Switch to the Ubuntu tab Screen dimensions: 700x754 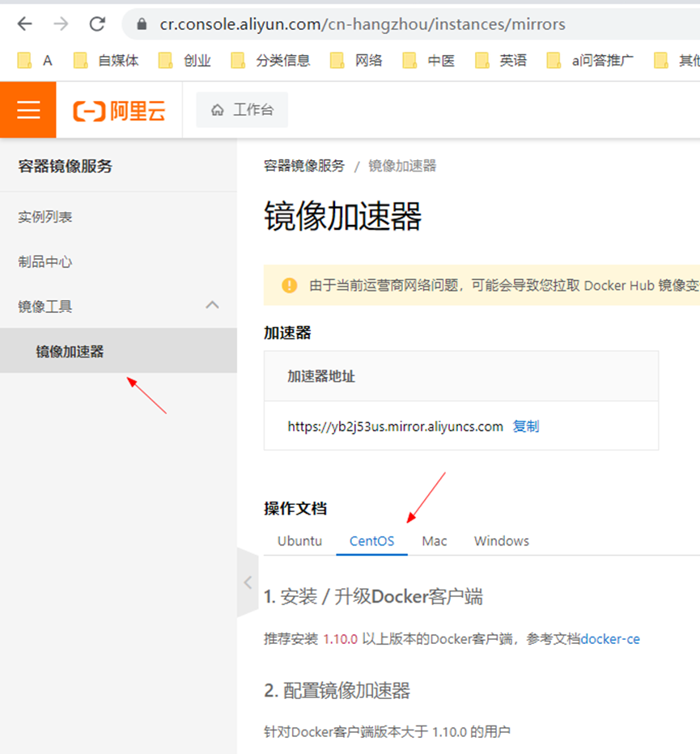tap(299, 541)
